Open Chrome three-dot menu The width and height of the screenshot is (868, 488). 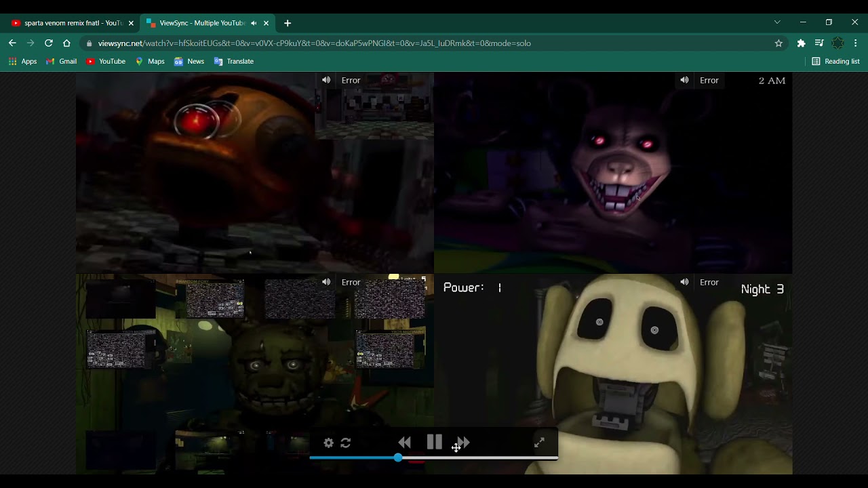pyautogui.click(x=856, y=43)
